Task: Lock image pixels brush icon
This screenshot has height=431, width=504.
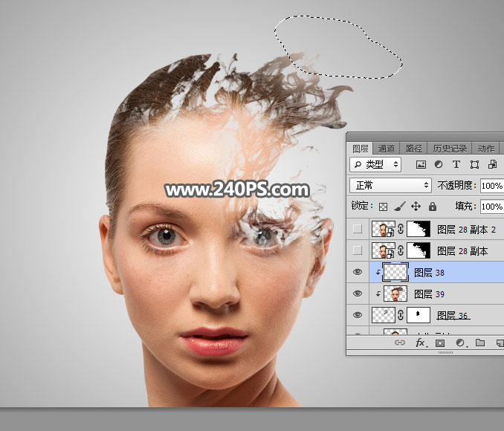Action: pos(399,207)
